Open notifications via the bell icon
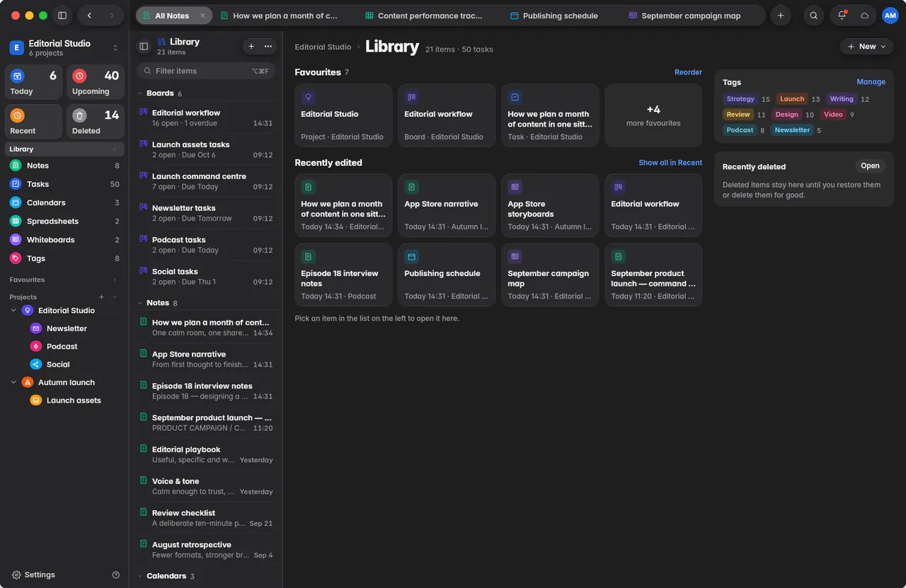This screenshot has width=906, height=588. click(842, 16)
